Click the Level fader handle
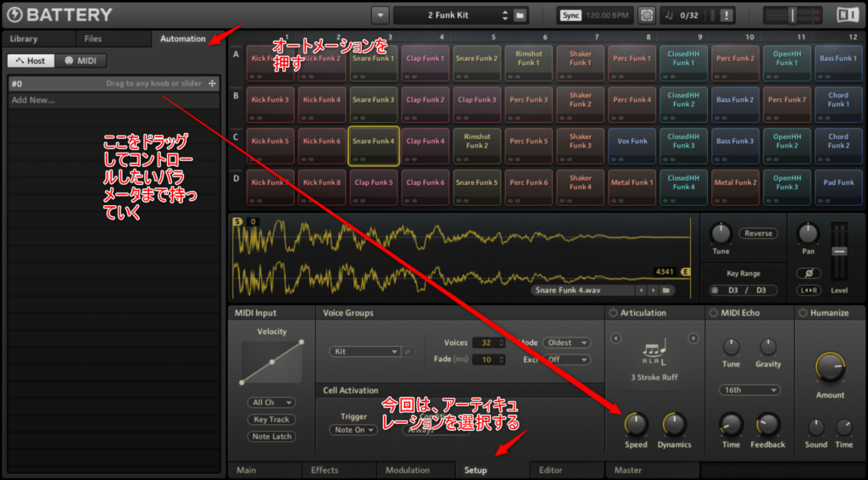This screenshot has height=480, width=868. pos(839,252)
